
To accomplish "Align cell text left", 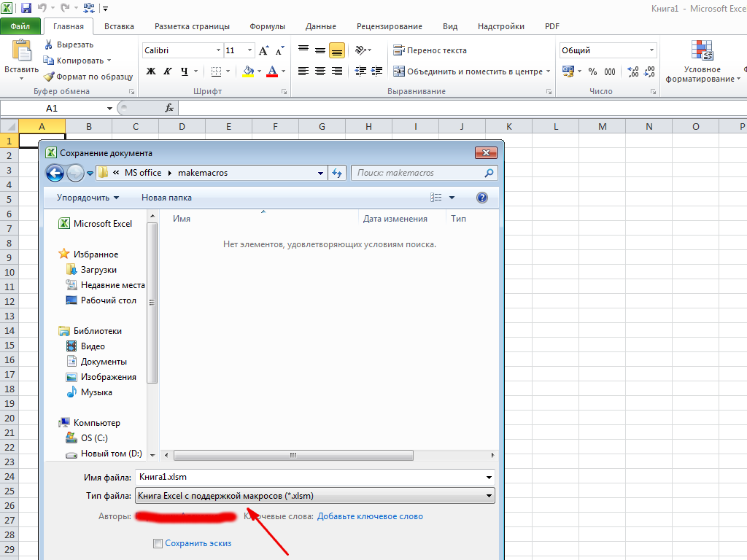I will click(x=303, y=71).
